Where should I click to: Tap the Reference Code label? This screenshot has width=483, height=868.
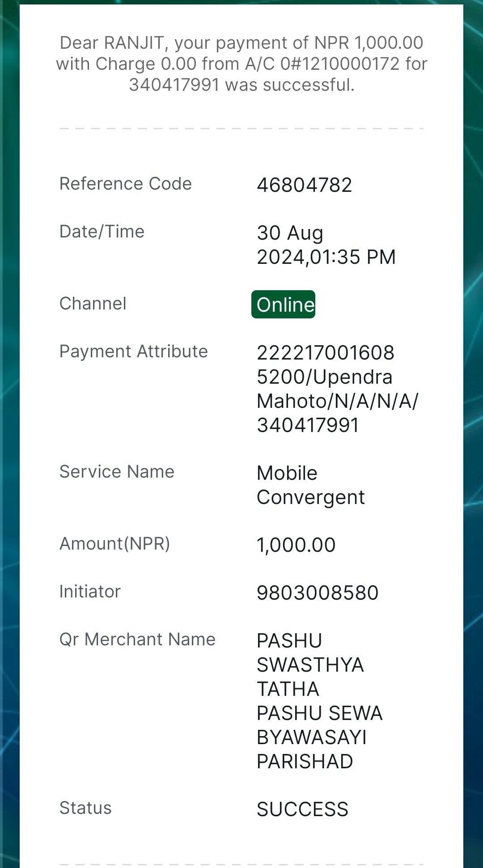[126, 184]
